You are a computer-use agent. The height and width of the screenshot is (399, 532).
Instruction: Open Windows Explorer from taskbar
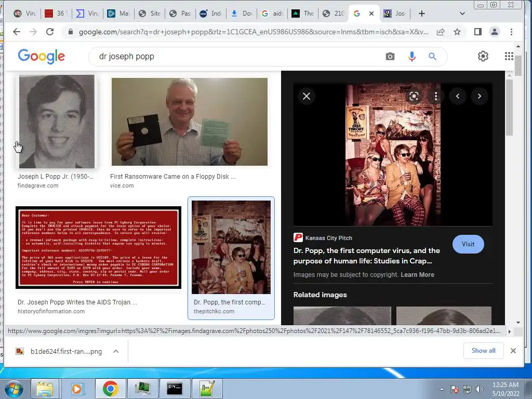click(x=45, y=389)
